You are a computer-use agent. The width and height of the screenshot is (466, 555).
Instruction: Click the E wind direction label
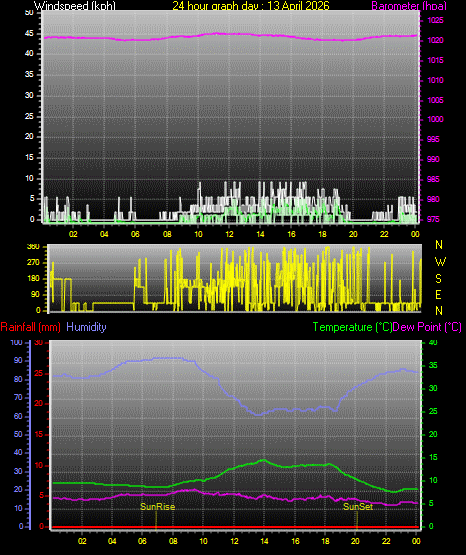(438, 294)
